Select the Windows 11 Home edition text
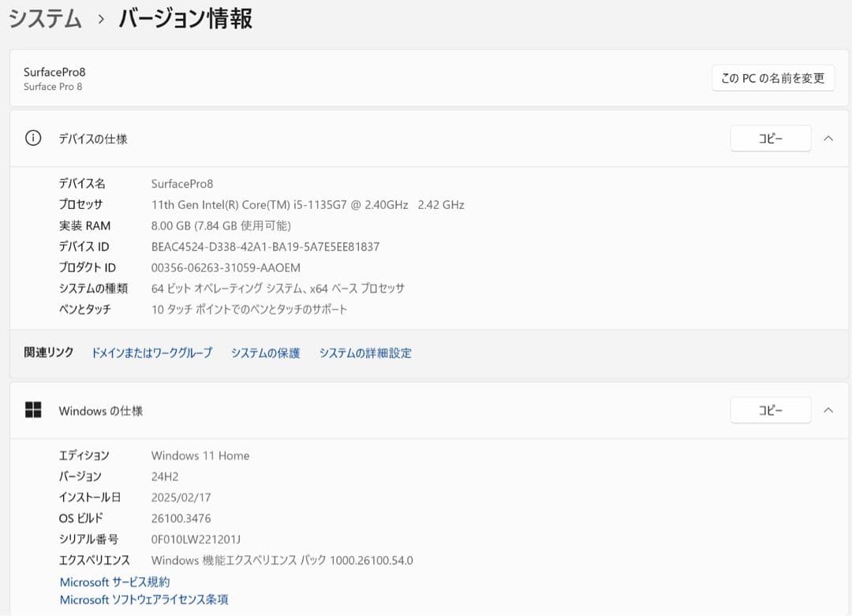The height and width of the screenshot is (616, 852). [x=200, y=455]
